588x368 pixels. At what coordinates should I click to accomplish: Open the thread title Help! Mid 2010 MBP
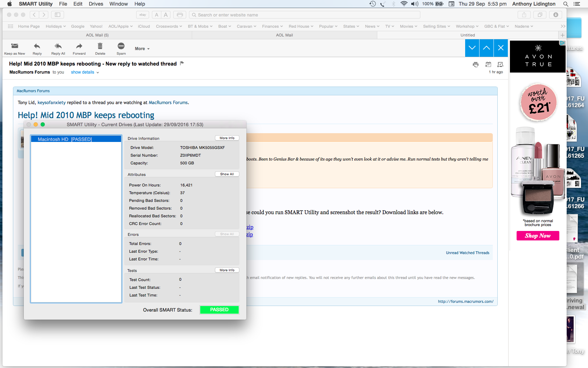pyautogui.click(x=86, y=115)
